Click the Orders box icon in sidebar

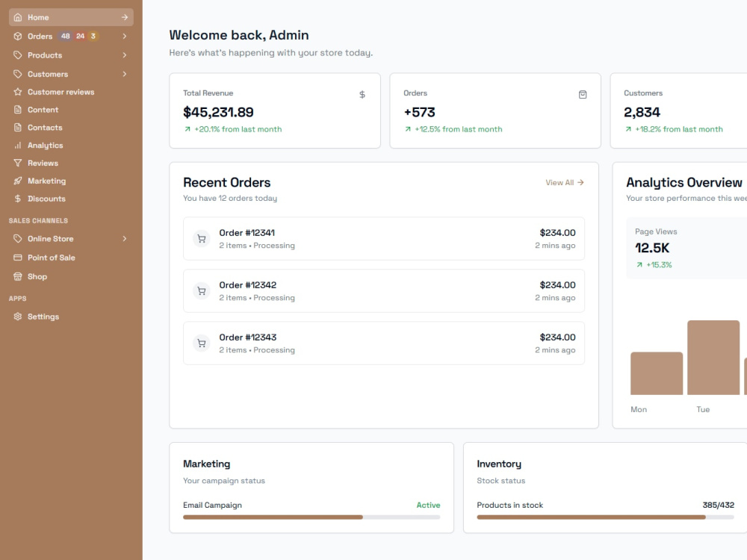(x=18, y=36)
